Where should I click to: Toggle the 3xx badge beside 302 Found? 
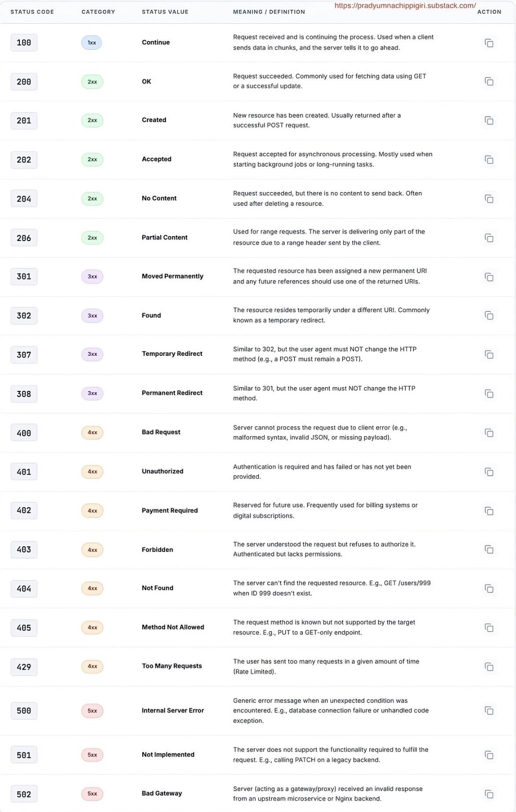[x=92, y=315]
